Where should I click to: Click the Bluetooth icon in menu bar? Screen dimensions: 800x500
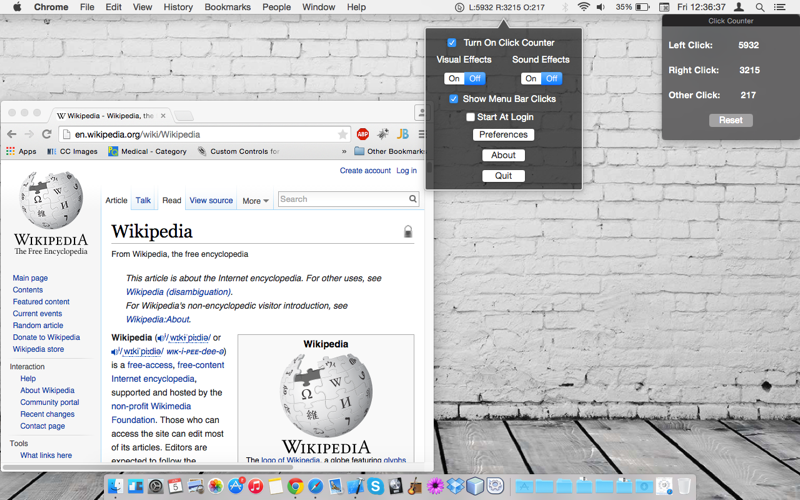pyautogui.click(x=565, y=7)
